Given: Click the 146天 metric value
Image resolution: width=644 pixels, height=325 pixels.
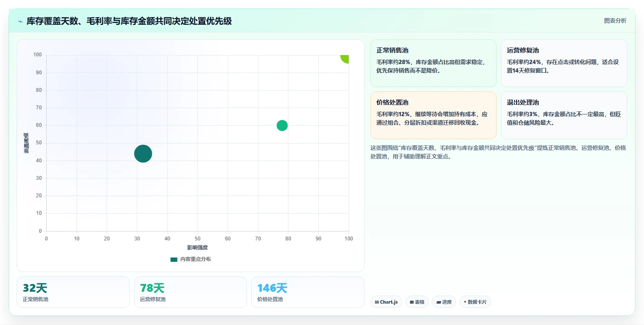Looking at the screenshot, I should 272,288.
